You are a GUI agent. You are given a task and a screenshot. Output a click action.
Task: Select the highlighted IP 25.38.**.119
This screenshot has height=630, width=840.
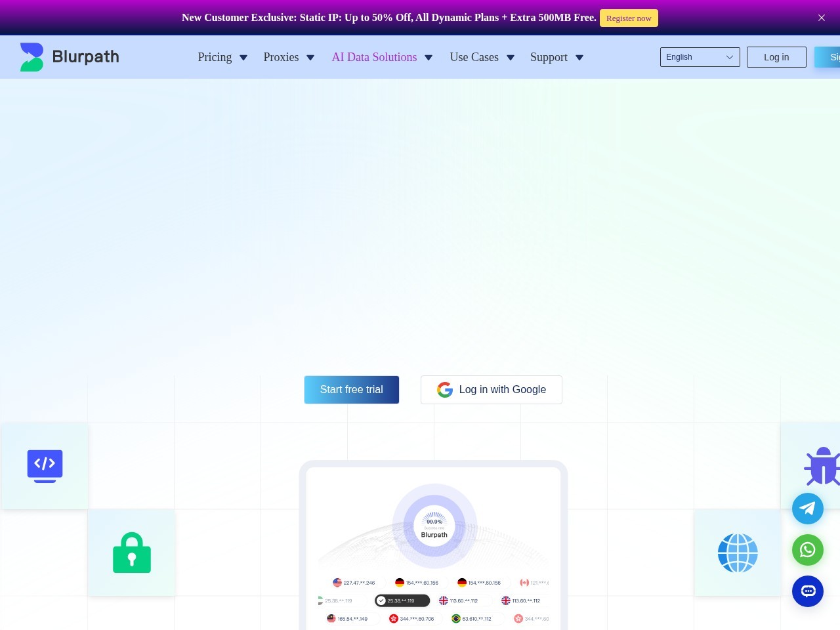click(402, 600)
